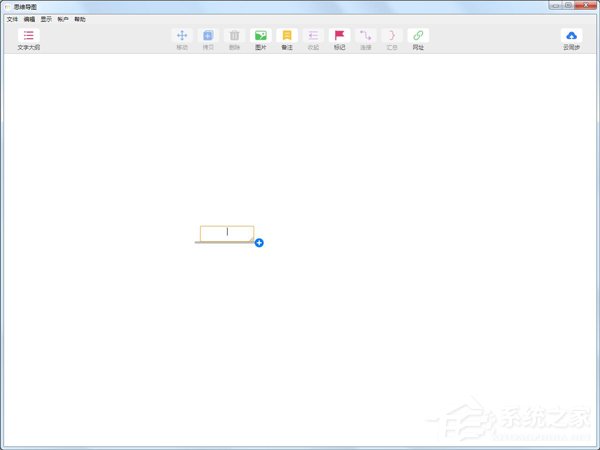This screenshot has height=450, width=600.
Task: Click the Copy (拷贝) node icon
Action: [208, 36]
